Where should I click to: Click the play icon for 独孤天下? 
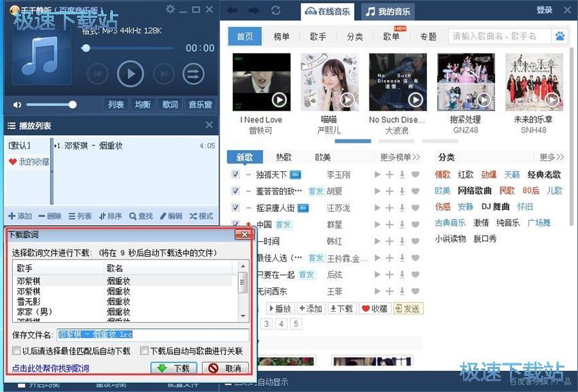click(377, 175)
